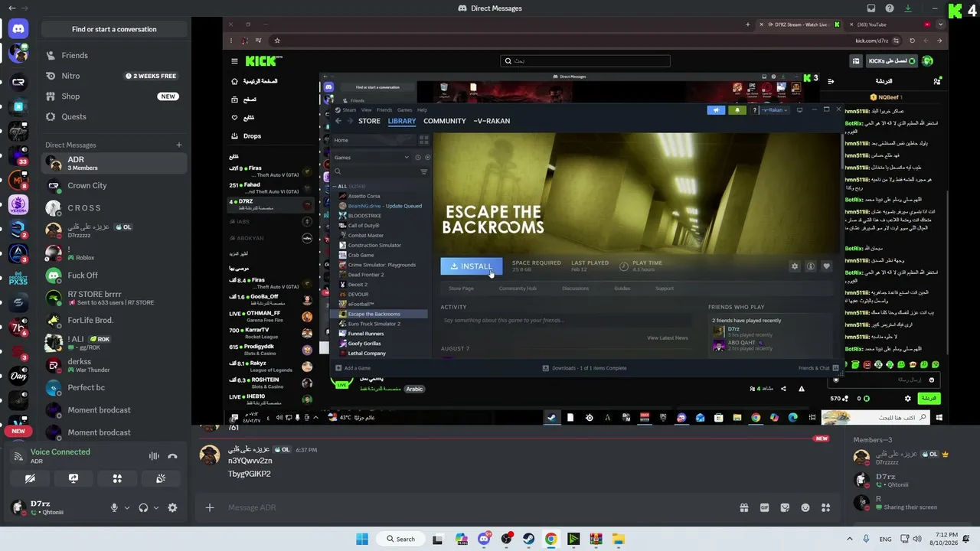
Task: Open the game info icon in shared Steam
Action: coord(810,266)
